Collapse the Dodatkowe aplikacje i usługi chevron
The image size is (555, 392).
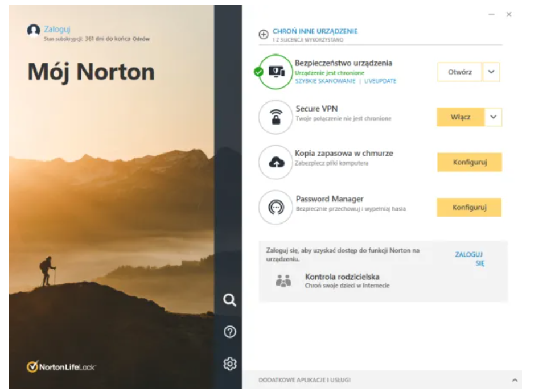[515, 380]
